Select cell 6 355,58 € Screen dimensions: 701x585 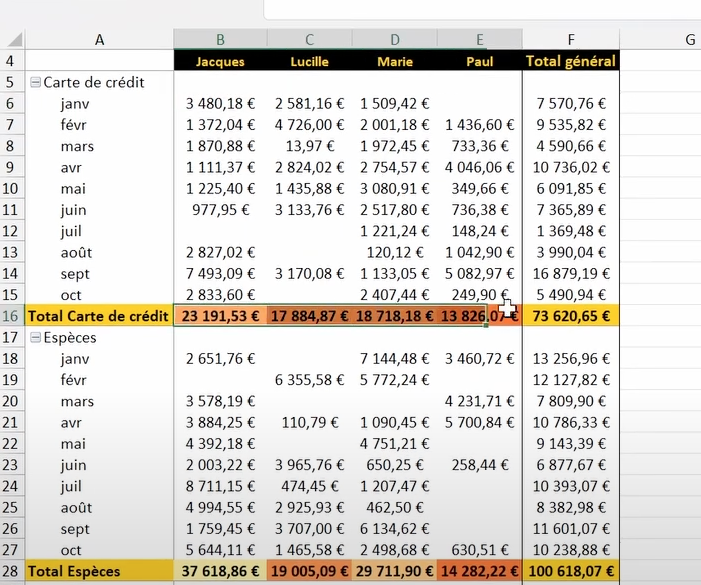[x=309, y=380]
